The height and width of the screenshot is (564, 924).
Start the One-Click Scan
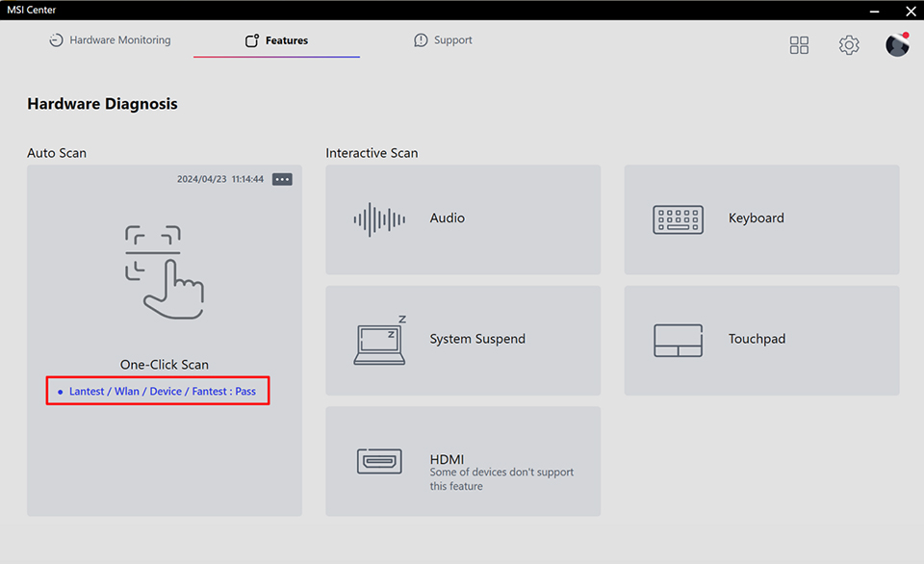(165, 365)
